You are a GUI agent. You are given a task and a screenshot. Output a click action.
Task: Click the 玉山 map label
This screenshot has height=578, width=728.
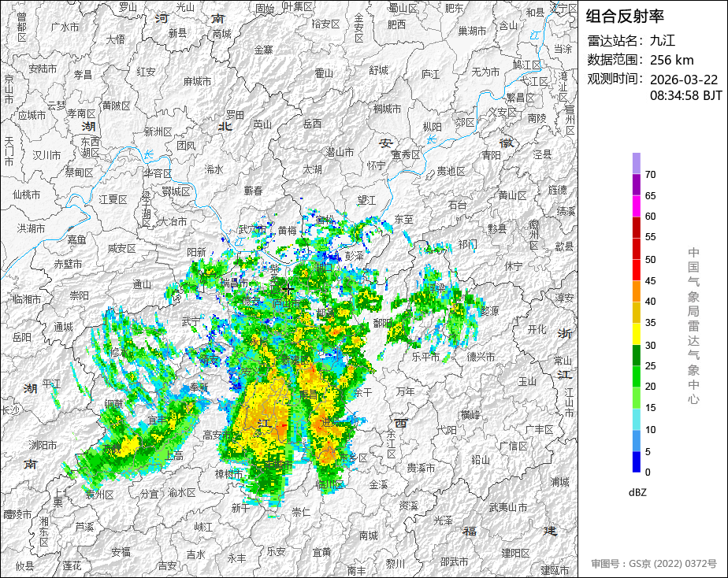click(527, 381)
